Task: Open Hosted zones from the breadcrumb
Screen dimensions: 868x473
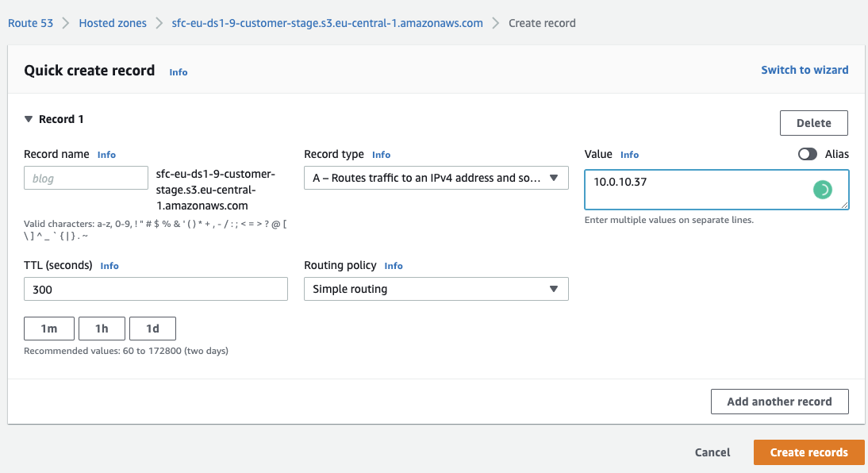Action: pyautogui.click(x=112, y=22)
